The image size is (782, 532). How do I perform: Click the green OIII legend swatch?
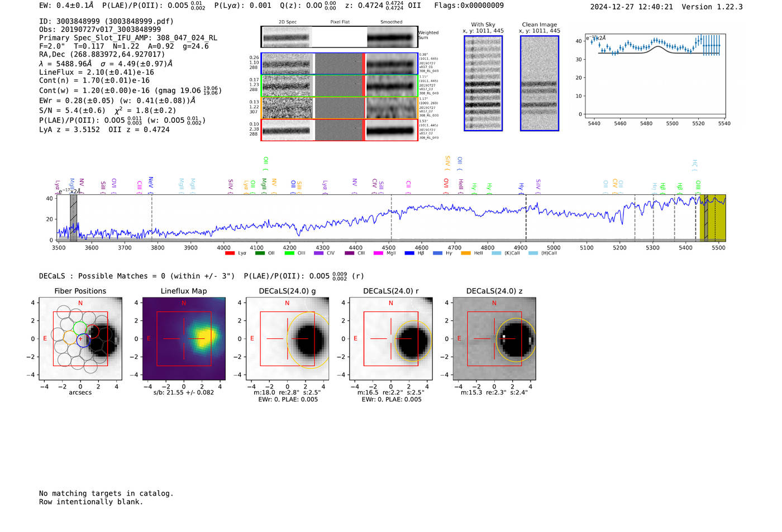tap(289, 253)
